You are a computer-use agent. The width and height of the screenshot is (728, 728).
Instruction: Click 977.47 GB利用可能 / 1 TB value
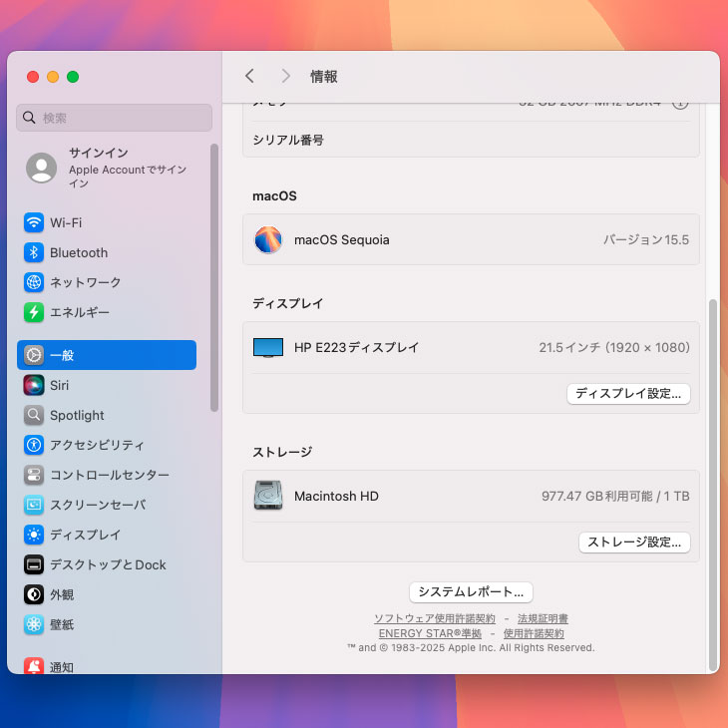pyautogui.click(x=615, y=496)
